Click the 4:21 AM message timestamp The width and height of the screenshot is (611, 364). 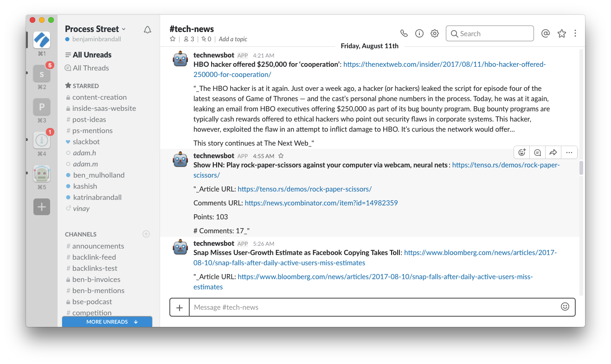264,56
